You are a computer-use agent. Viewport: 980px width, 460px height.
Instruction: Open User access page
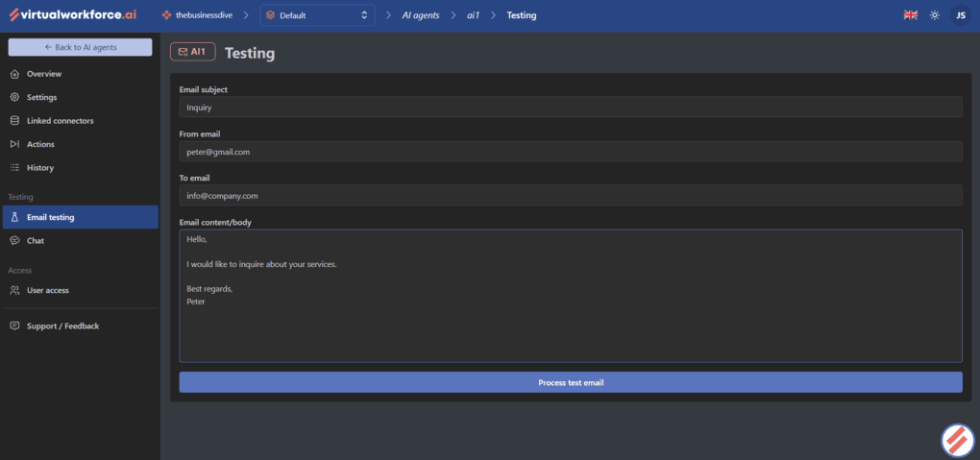(x=80, y=291)
